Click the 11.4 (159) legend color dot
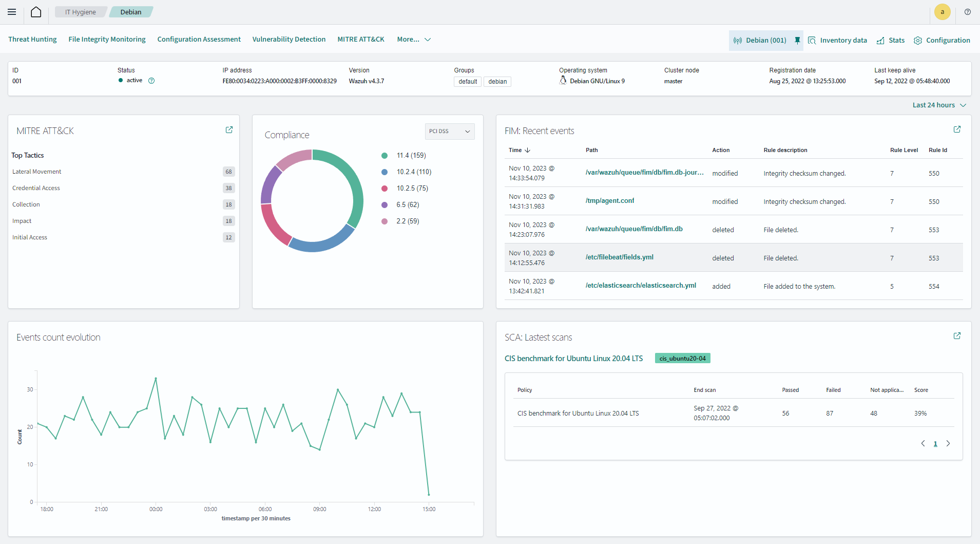The image size is (980, 544). coord(385,156)
